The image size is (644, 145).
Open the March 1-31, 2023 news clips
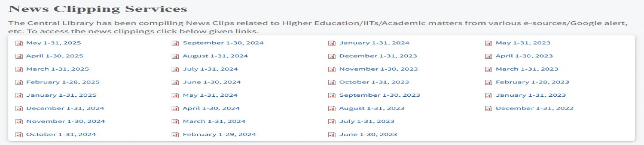527,69
